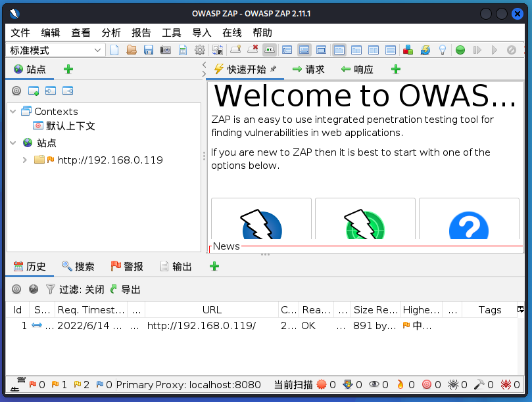Screen dimensions: 532x402
Task: Open the 帮助 menu
Action: tap(262, 33)
